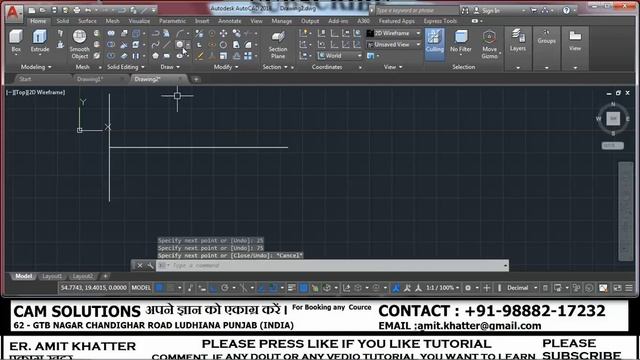Image resolution: width=640 pixels, height=360 pixels.
Task: Open the Solid ribbon tab
Action: (62, 21)
